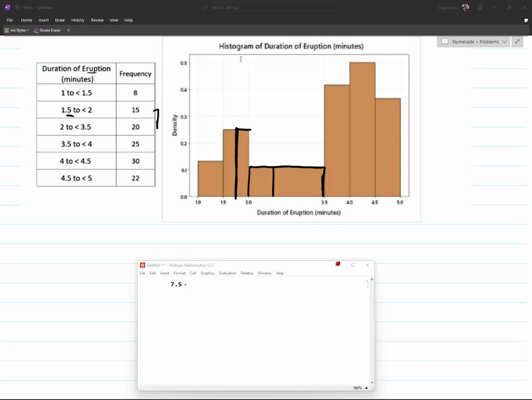Screen dimensions: 532x400
Task: Open the Palettes menu in Mathematica
Action: click(x=247, y=273)
